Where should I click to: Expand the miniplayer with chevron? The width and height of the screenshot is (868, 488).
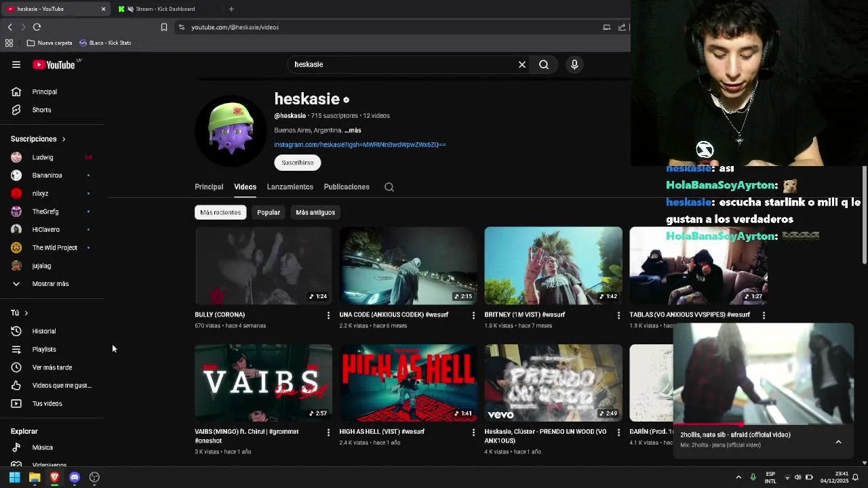click(838, 442)
